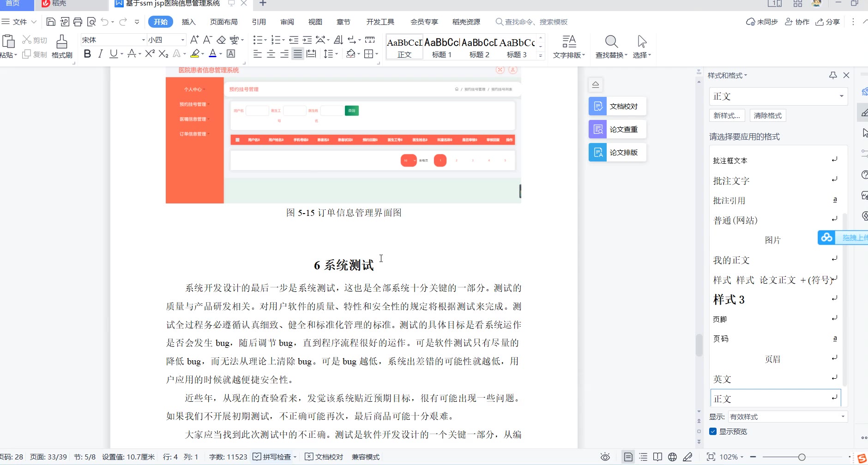Open Find and Replace (查找替换)

point(611,46)
